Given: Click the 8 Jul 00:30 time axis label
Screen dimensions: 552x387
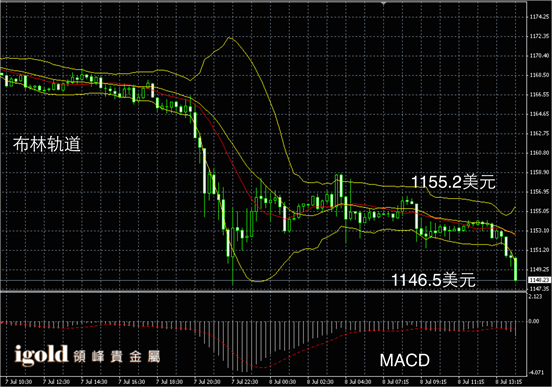Looking at the screenshot, I should click(x=283, y=382).
